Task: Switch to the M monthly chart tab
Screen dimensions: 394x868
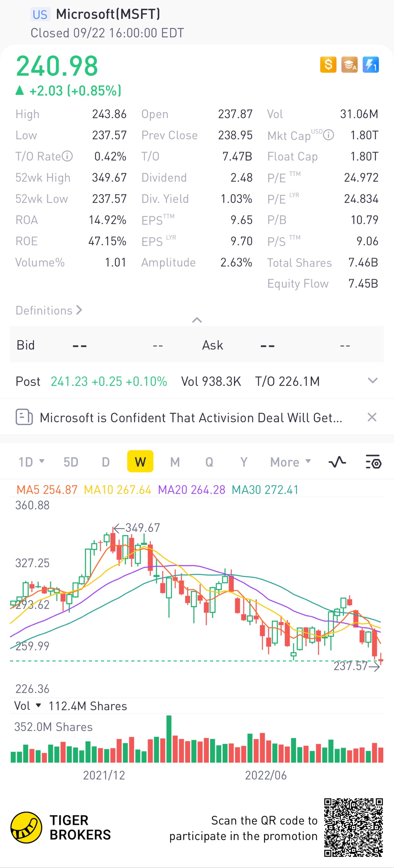Action: [175, 462]
